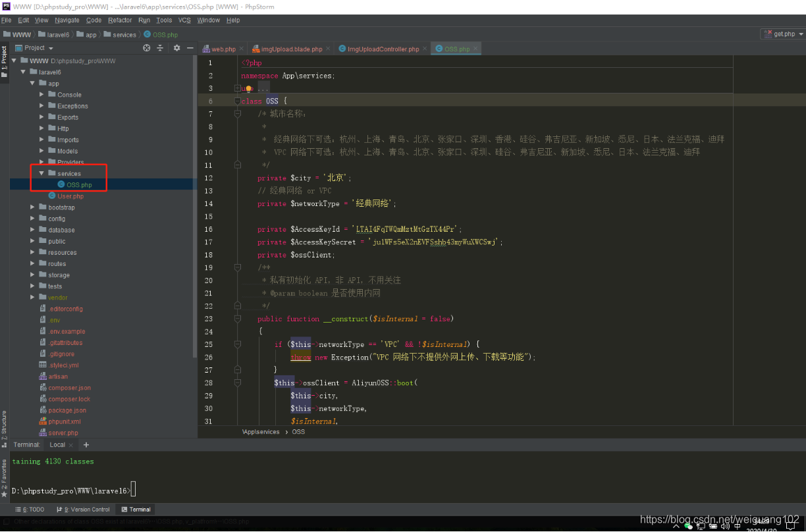Click the PhpStorm logo in the title bar
The image size is (806, 532).
pos(6,6)
